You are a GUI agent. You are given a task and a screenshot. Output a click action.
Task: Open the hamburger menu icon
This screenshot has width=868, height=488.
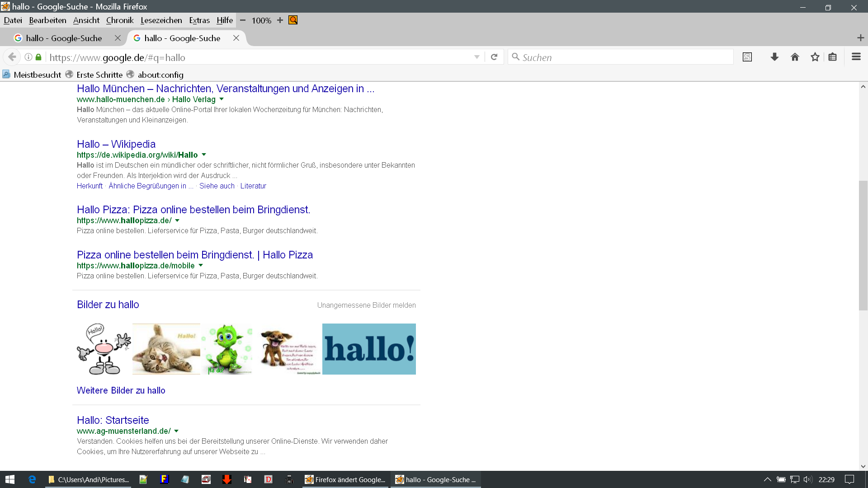(856, 57)
